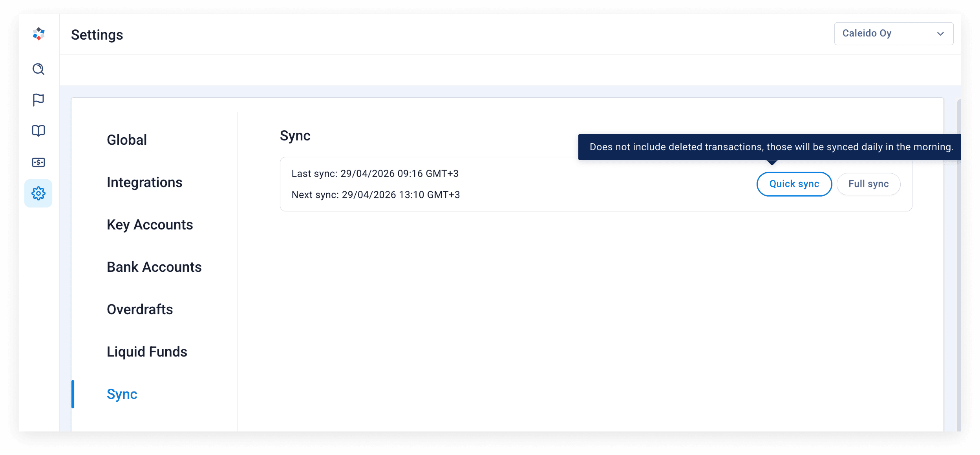The width and height of the screenshot is (980, 455).
Task: Click the Last sync timestamp text
Action: pos(375,174)
